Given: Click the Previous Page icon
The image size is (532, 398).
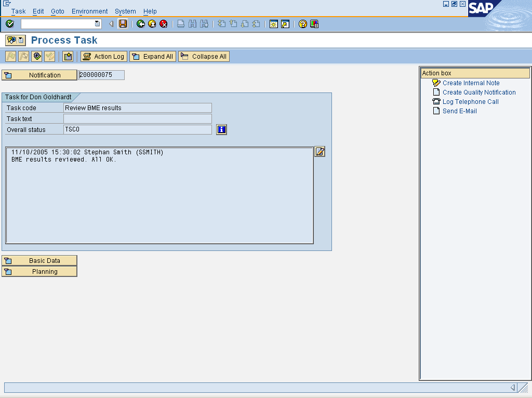Looking at the screenshot, I should tap(233, 24).
